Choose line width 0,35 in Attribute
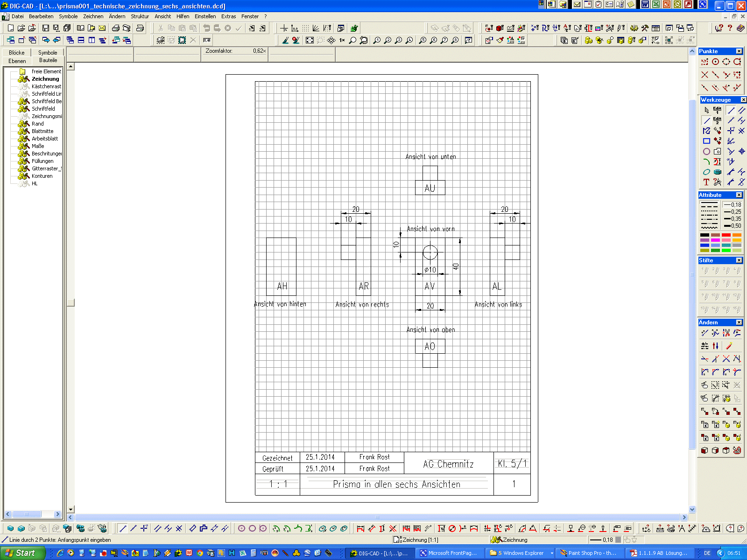The width and height of the screenshot is (747, 560). coord(733,219)
